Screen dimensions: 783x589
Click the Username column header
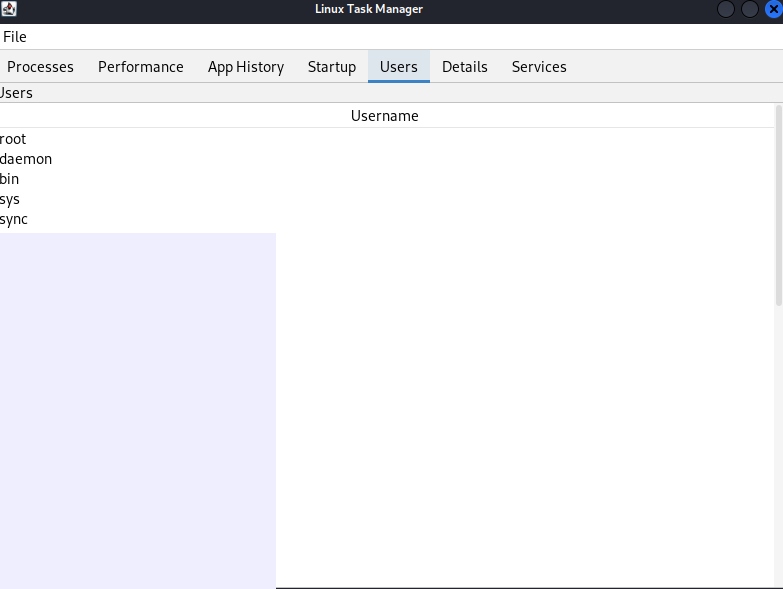coord(385,116)
